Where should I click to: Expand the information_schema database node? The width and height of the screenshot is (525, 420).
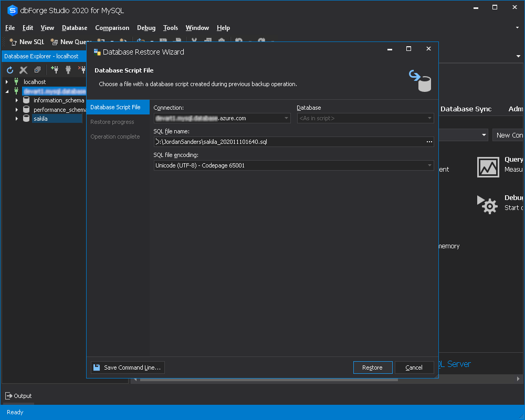(16, 100)
